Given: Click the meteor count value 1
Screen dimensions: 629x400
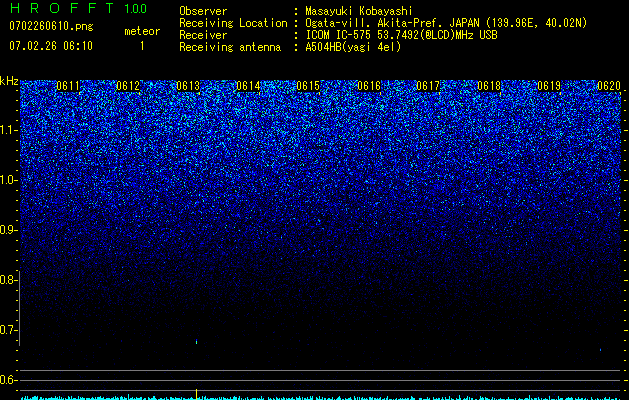Looking at the screenshot, I should pyautogui.click(x=142, y=46).
